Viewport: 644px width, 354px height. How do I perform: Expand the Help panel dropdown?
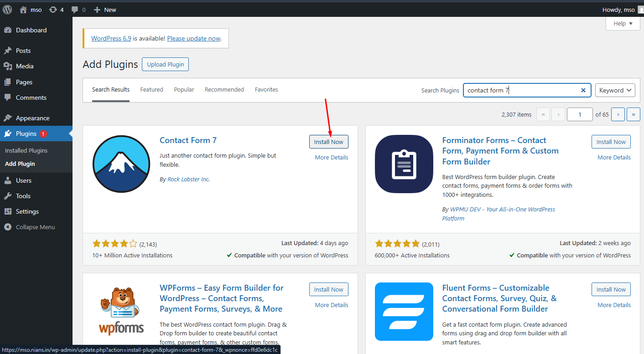point(623,24)
